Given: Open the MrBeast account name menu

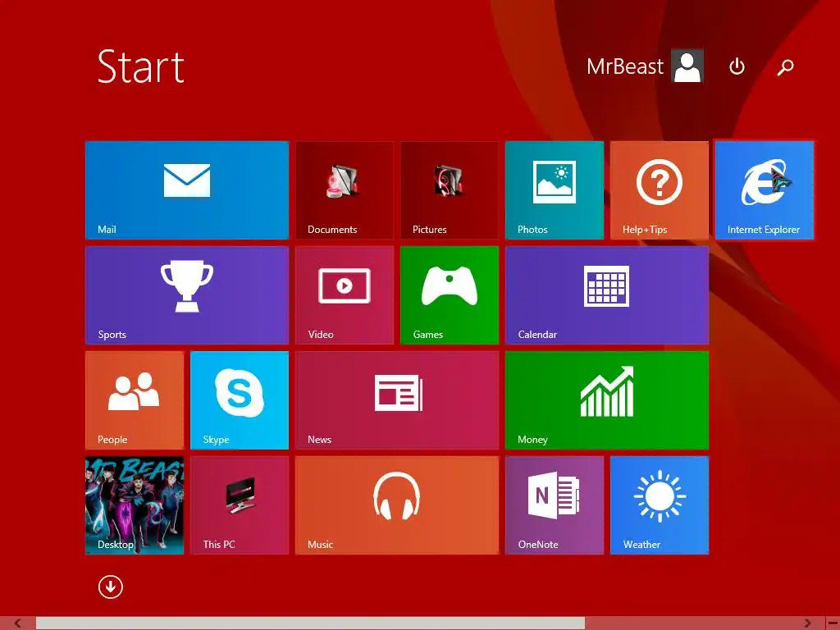Looking at the screenshot, I should point(624,66).
